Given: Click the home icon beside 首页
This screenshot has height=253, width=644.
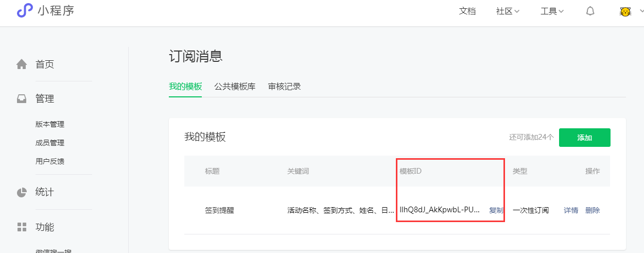Looking at the screenshot, I should (22, 64).
